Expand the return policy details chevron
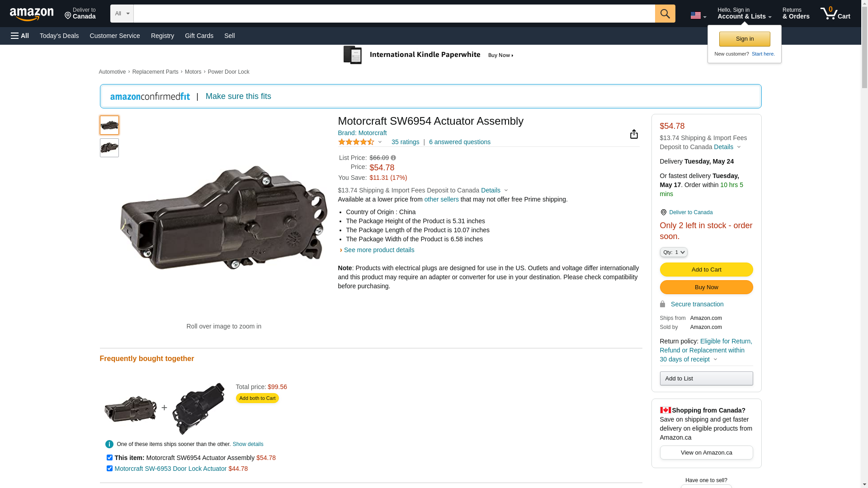 pyautogui.click(x=715, y=360)
